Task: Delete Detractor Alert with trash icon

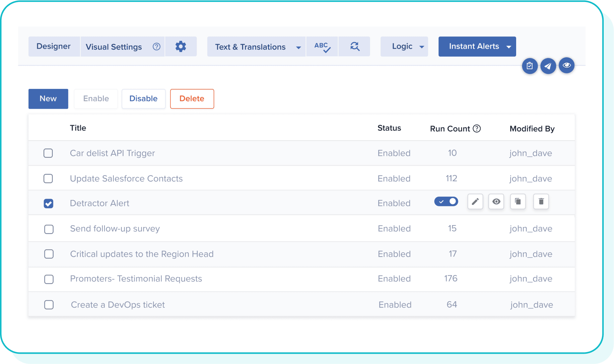Action: (x=541, y=202)
